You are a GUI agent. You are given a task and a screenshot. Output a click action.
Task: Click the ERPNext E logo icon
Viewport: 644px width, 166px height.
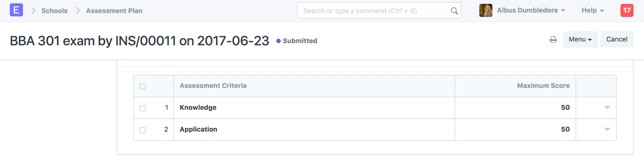pyautogui.click(x=16, y=10)
